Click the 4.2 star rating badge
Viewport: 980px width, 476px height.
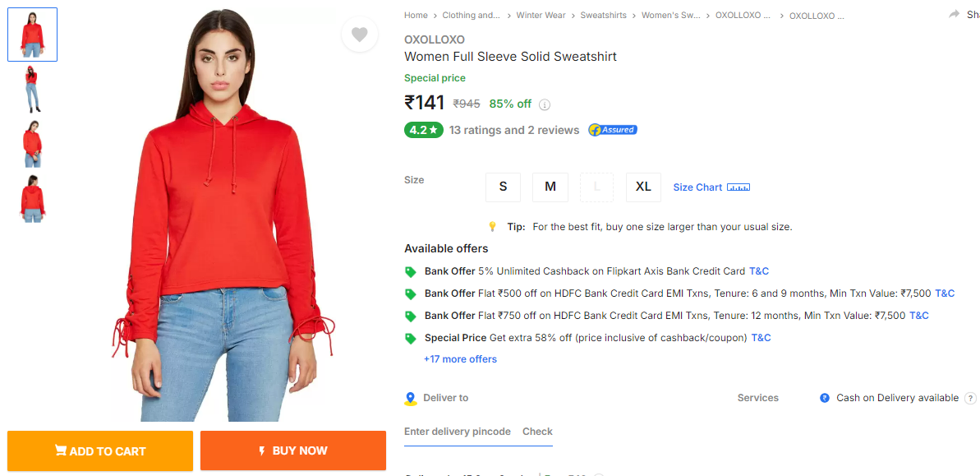tap(423, 130)
